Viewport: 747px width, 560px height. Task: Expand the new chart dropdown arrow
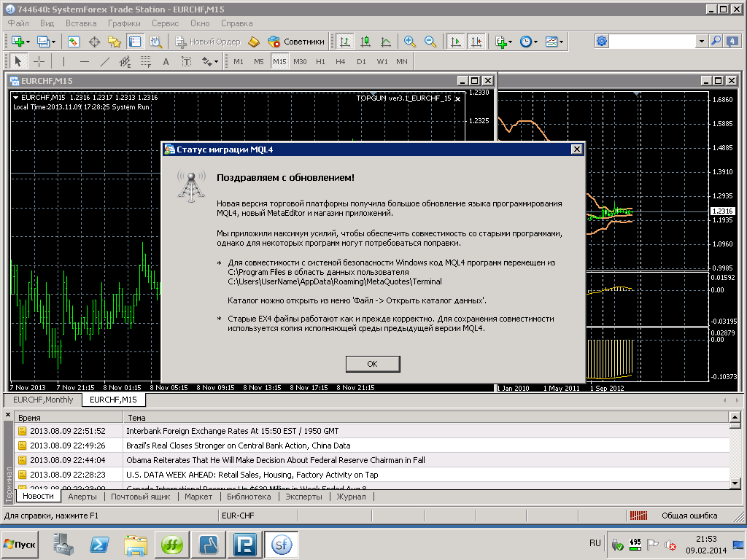click(x=28, y=42)
